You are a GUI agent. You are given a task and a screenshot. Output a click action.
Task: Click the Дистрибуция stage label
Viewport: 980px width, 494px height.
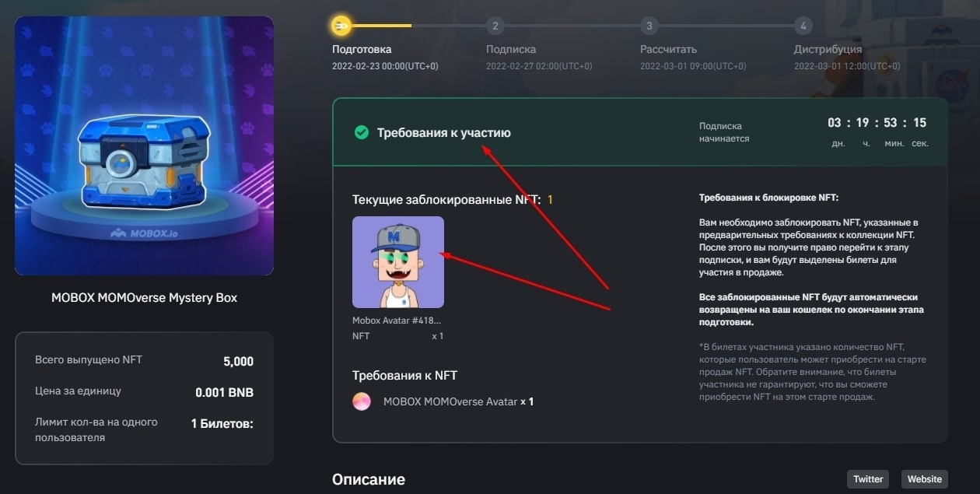(x=828, y=49)
